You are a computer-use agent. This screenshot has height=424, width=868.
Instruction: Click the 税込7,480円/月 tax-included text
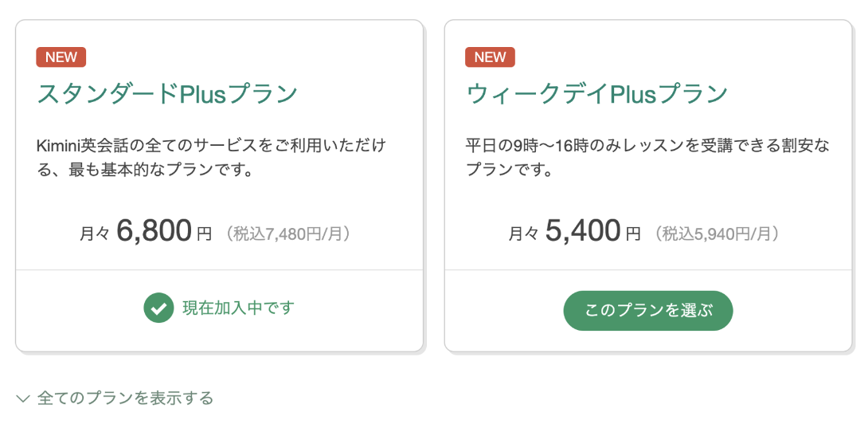coord(287,234)
